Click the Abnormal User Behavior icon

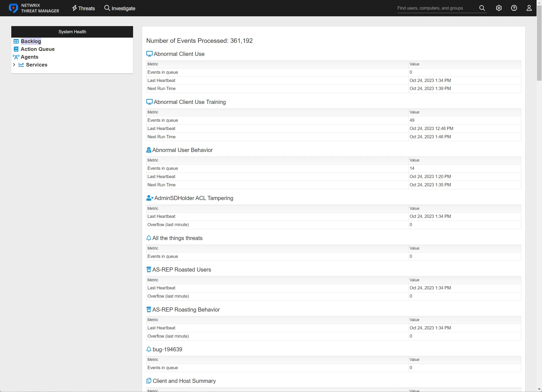coord(149,150)
